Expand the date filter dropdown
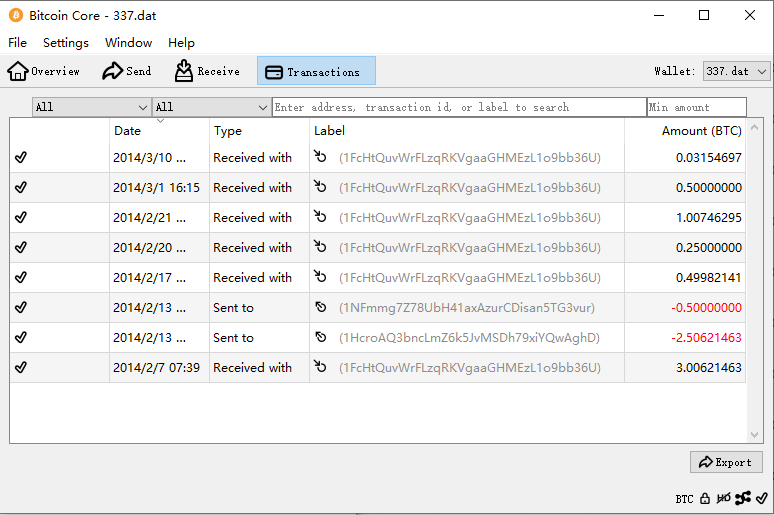This screenshot has height=515, width=774. point(91,107)
